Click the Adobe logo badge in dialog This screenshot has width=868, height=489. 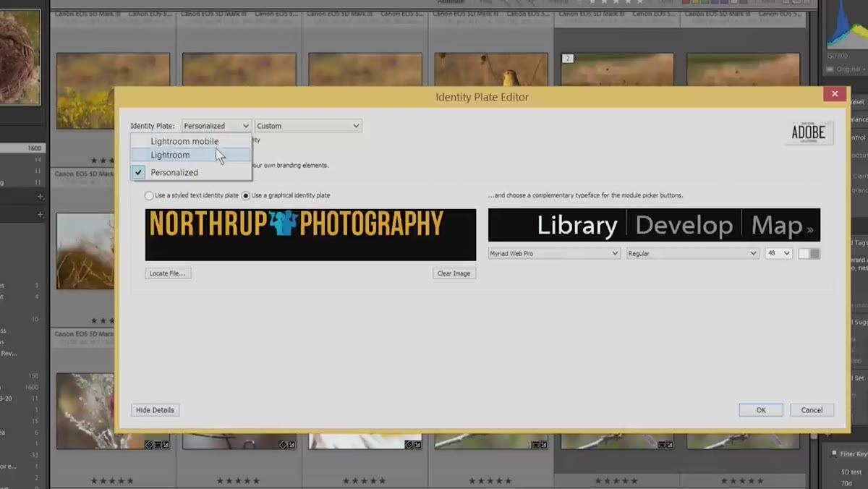click(809, 132)
